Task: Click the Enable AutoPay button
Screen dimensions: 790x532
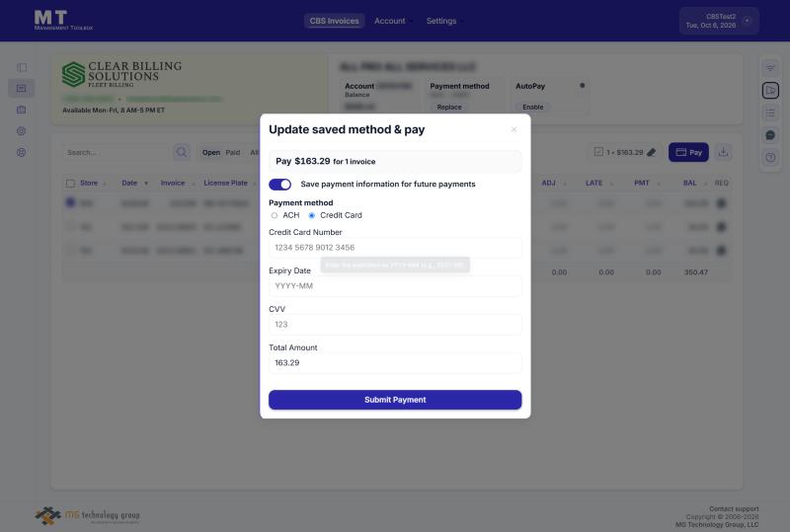Action: pyautogui.click(x=533, y=107)
